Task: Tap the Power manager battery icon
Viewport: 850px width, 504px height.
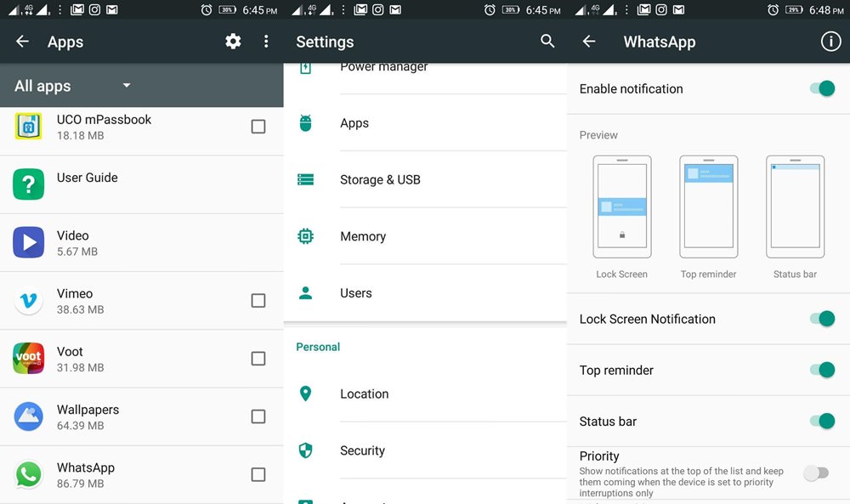Action: 306,68
